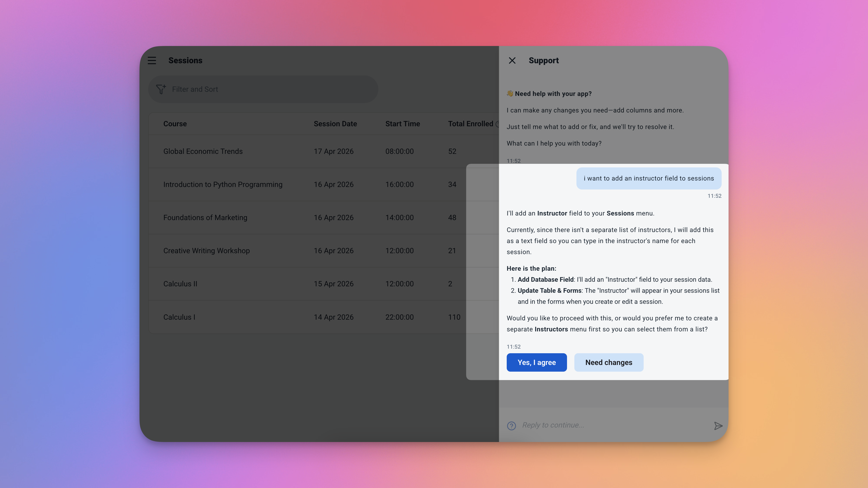868x488 pixels.
Task: Click the user message bubble about instructor field
Action: tap(648, 178)
